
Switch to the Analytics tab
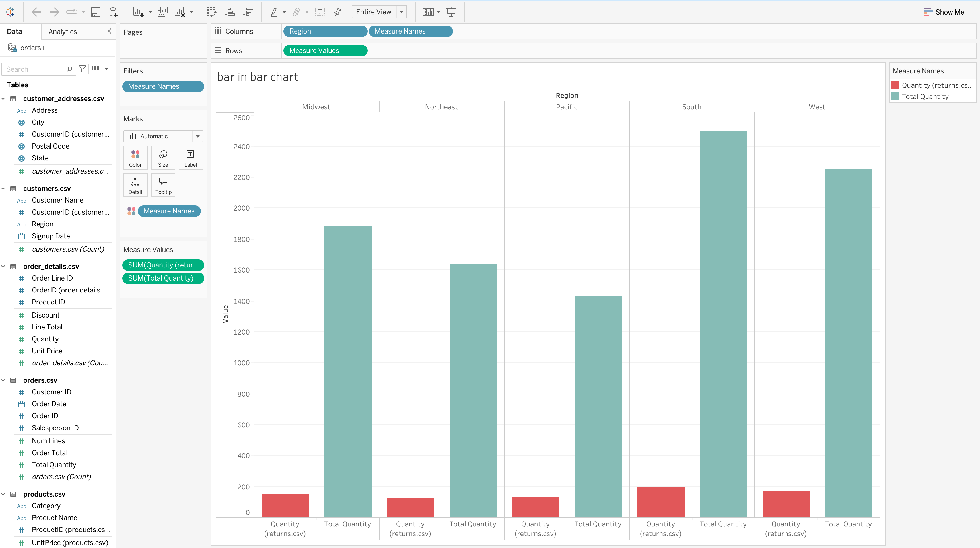[x=63, y=32]
